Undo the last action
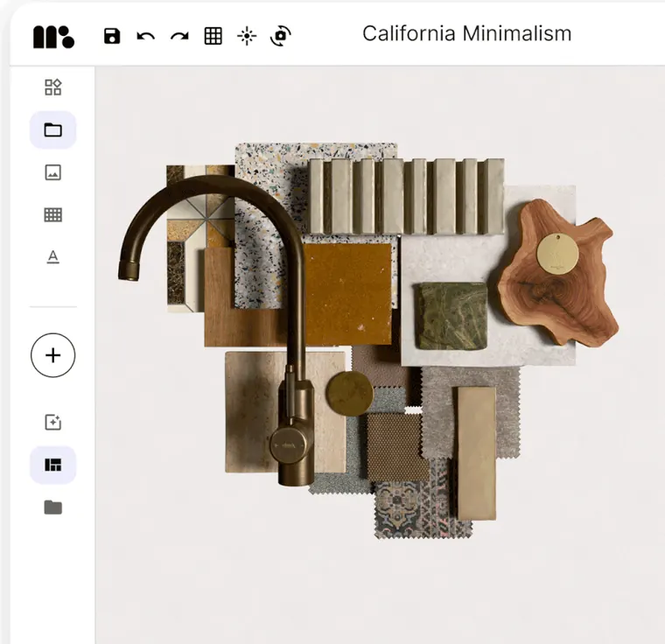 click(146, 37)
